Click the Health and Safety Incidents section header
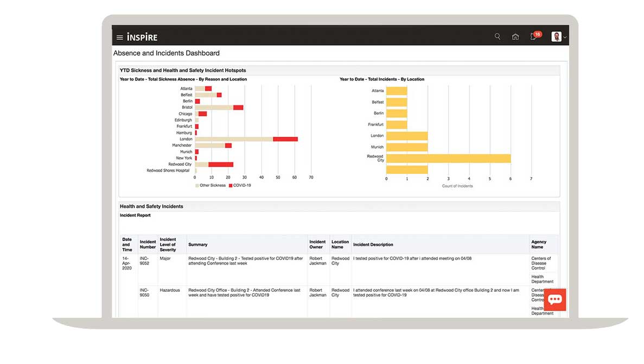The height and width of the screenshot is (364, 644). click(x=151, y=206)
